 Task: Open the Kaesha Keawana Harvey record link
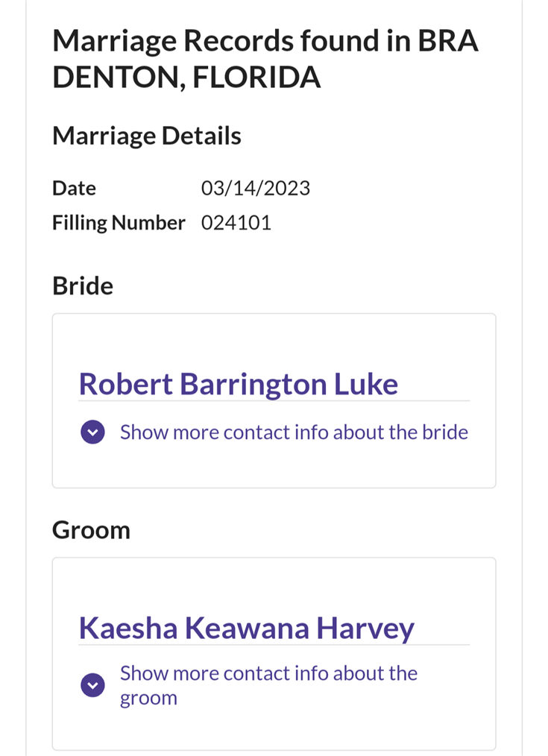coord(246,628)
